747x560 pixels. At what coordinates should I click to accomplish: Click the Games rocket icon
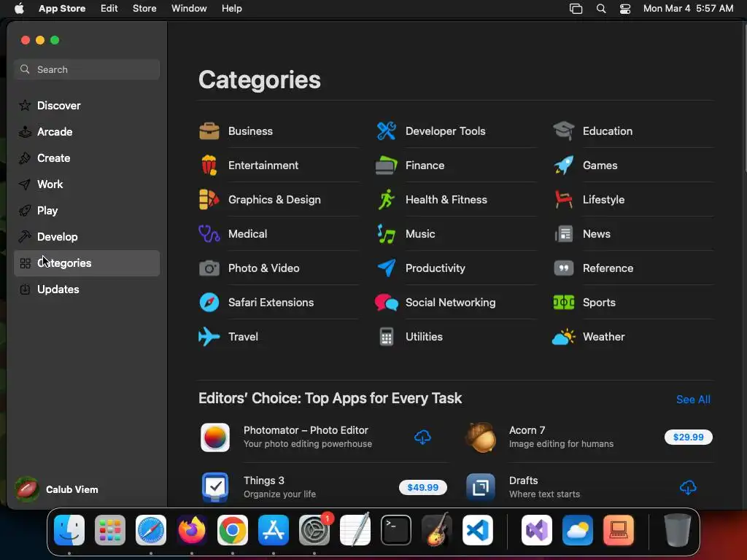click(564, 166)
